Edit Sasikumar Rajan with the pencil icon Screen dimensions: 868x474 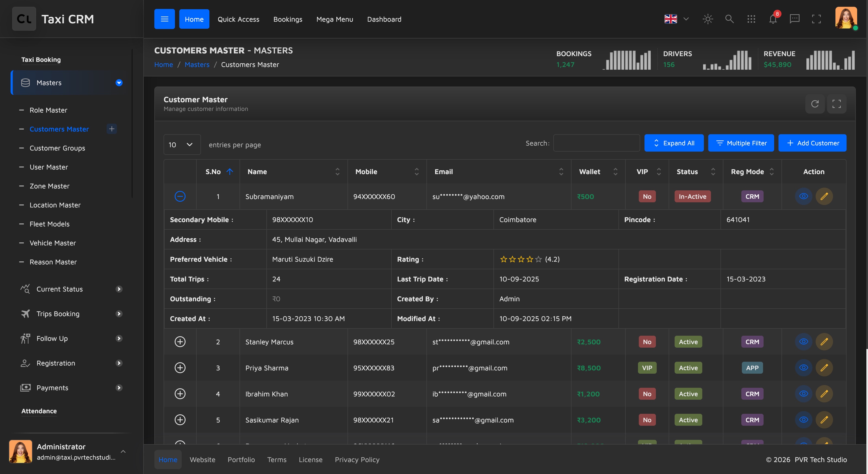[824, 420]
